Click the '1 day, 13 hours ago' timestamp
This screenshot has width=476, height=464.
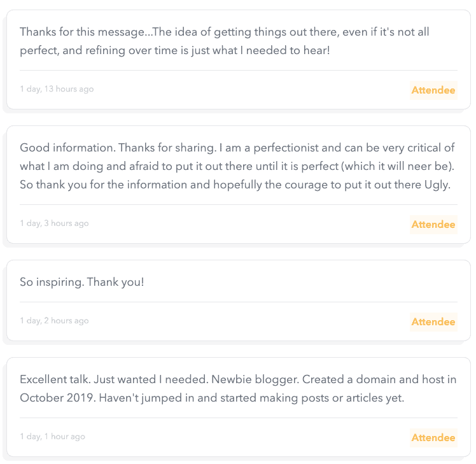click(57, 89)
